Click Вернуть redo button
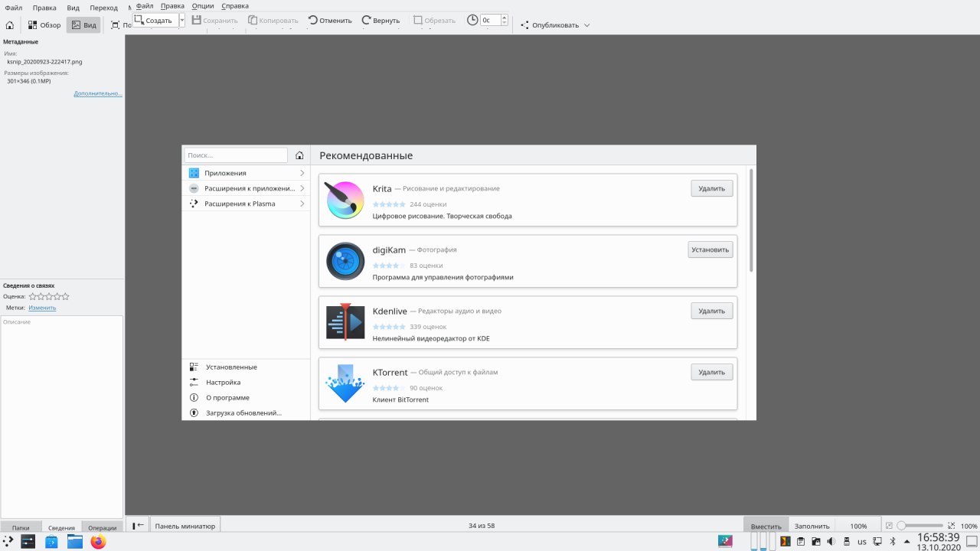Screen dimensions: 980x551 (381, 21)
